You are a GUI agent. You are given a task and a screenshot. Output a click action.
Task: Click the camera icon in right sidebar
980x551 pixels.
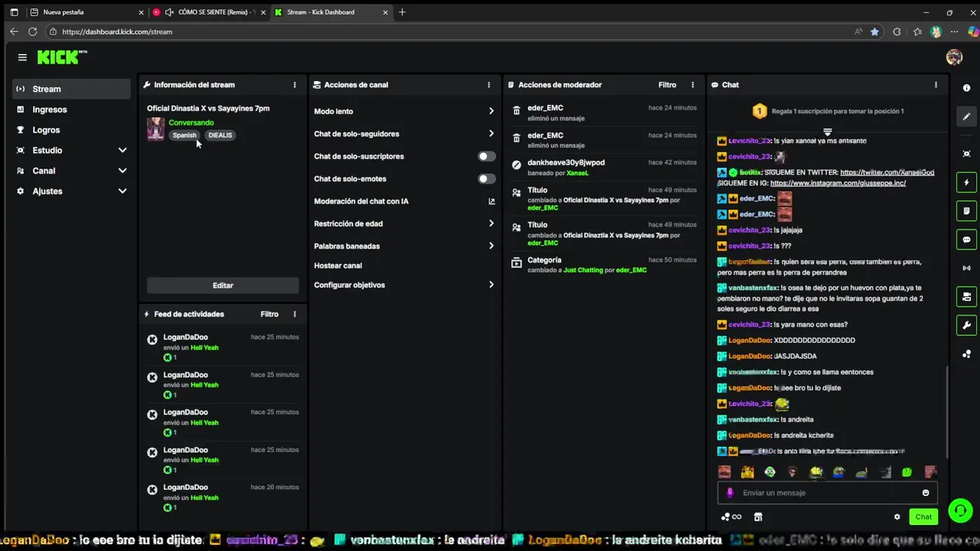coord(966,297)
